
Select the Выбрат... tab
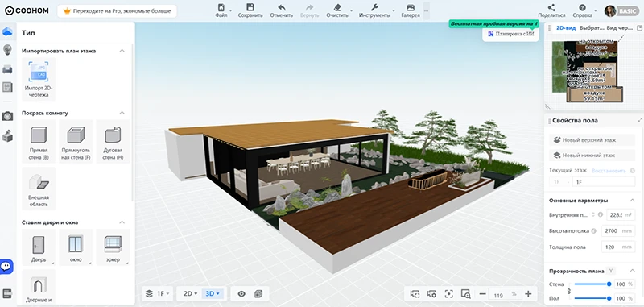(x=592, y=28)
